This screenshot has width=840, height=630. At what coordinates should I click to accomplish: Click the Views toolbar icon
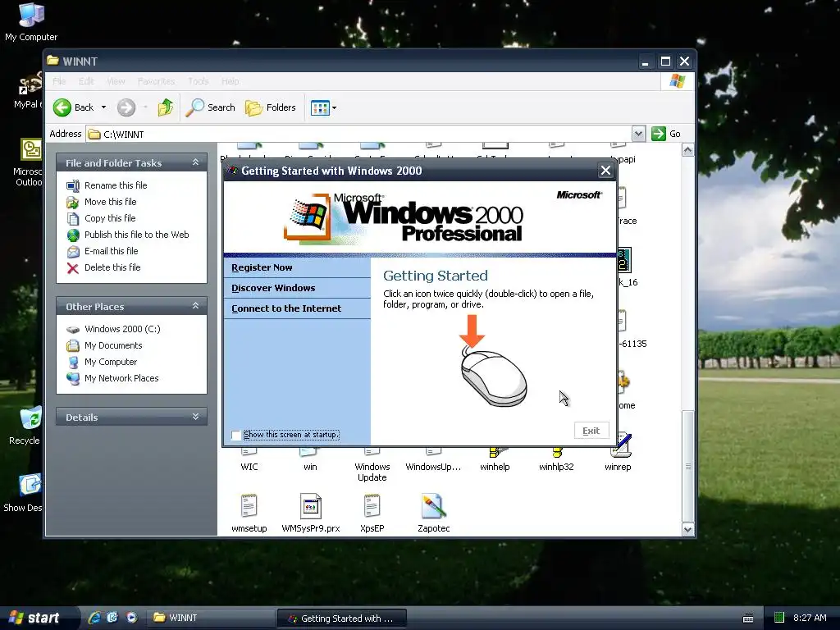[x=320, y=107]
